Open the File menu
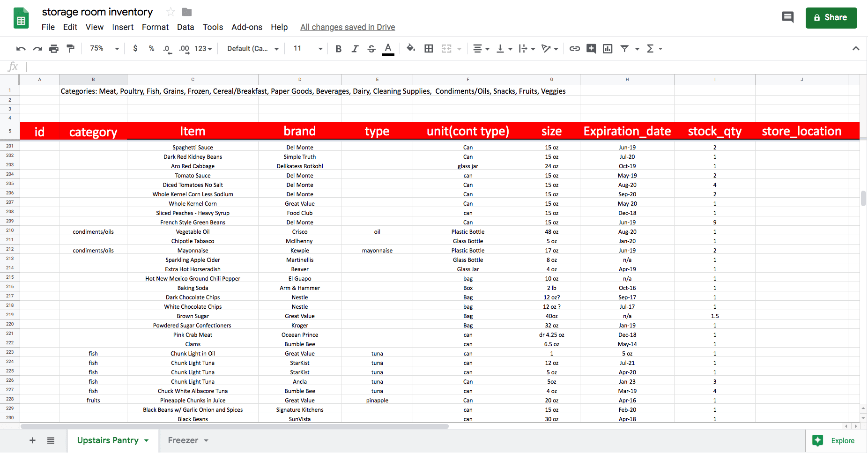 pos(48,27)
